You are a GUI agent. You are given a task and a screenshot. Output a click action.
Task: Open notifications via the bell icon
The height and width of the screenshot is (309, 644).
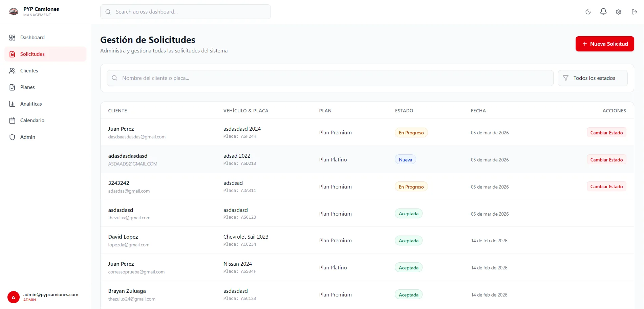coord(603,12)
